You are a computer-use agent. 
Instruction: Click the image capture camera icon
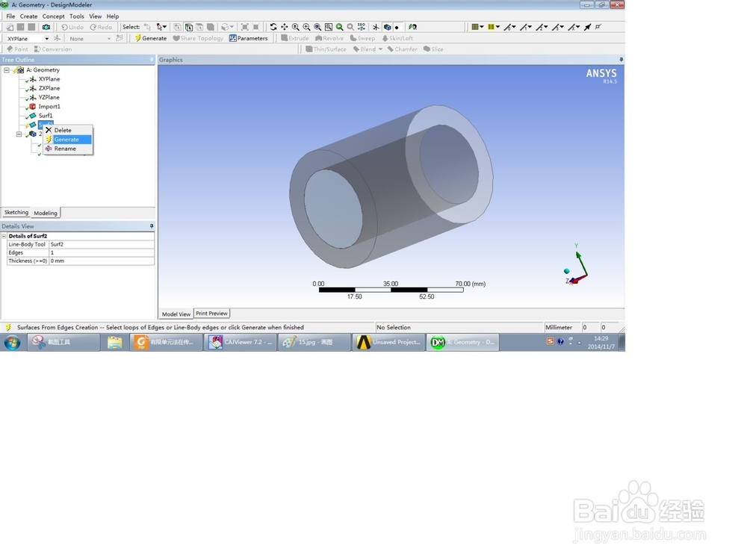click(x=46, y=27)
